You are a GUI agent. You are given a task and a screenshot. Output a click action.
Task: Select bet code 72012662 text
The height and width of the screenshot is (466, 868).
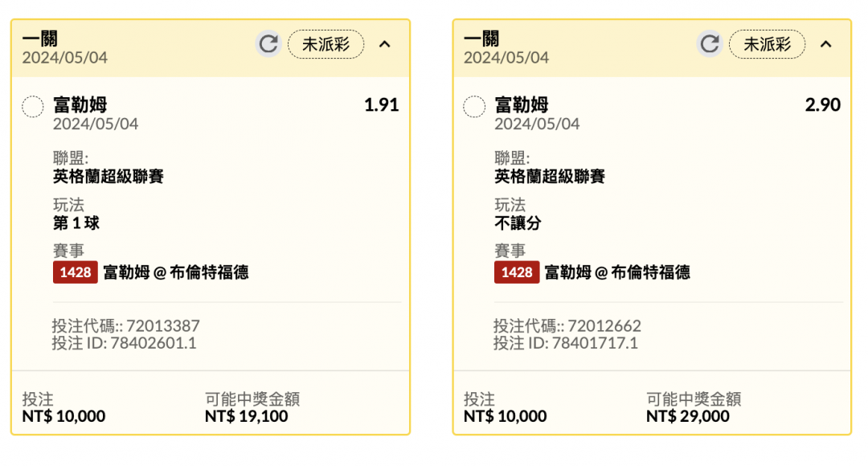(604, 325)
